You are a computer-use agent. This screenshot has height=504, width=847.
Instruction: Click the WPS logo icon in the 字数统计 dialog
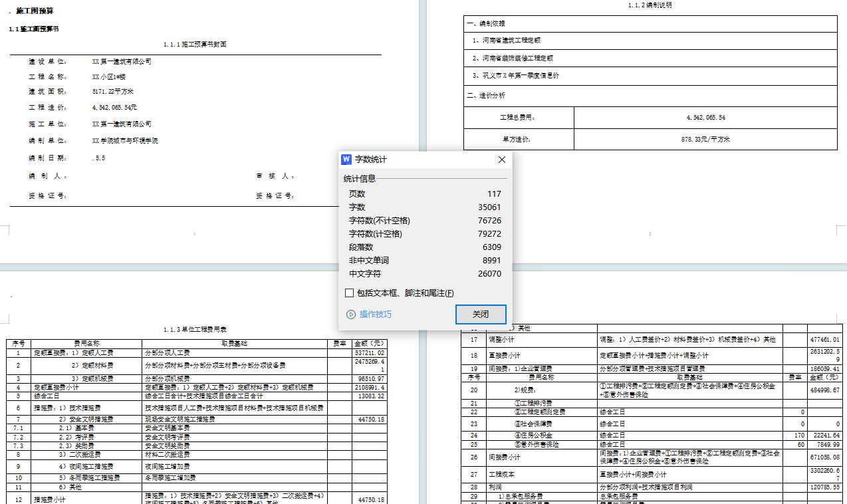click(x=346, y=160)
